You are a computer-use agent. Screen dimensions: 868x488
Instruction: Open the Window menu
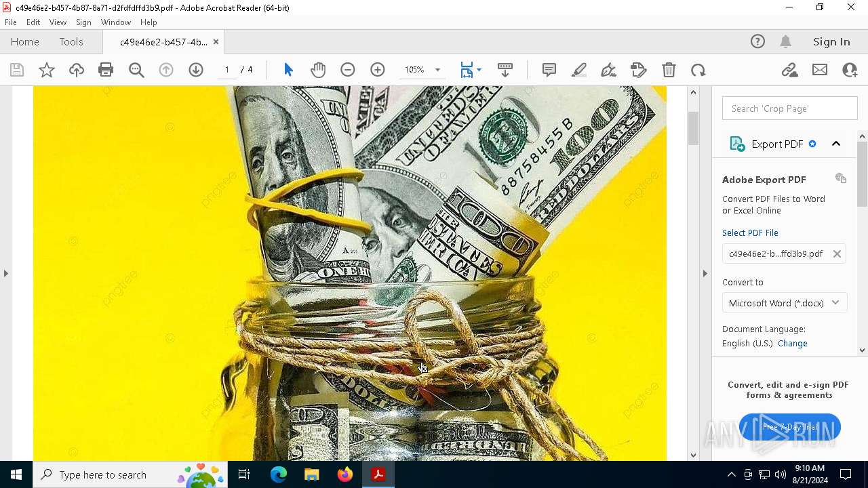[116, 22]
